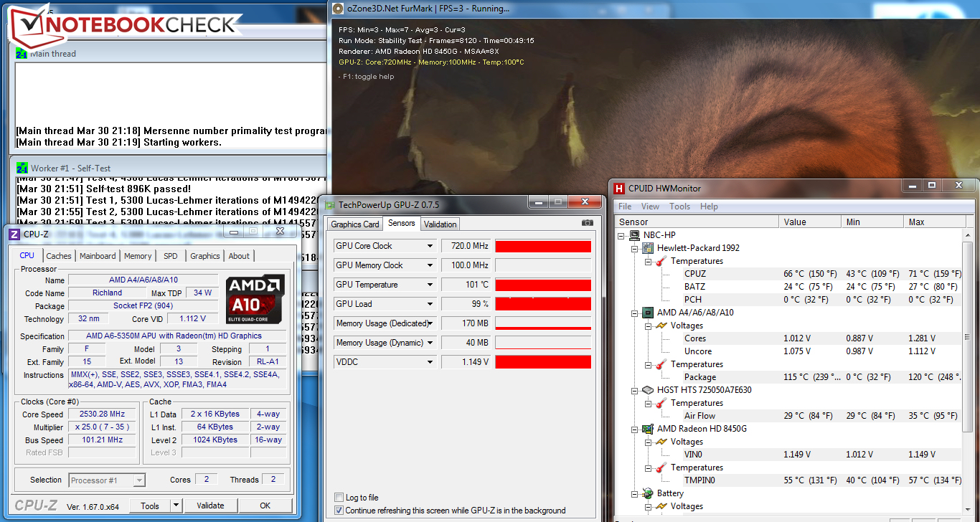
Task: Open the VDDC sensor dropdown
Action: click(430, 362)
